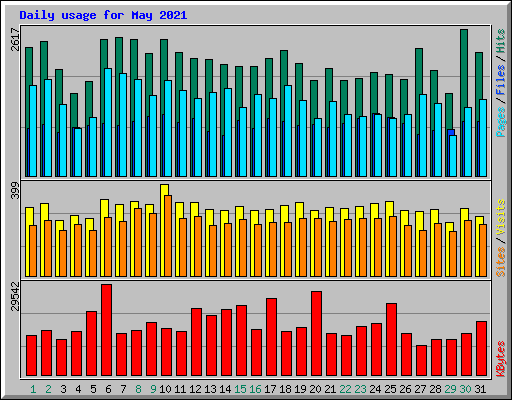Click day label "17" on the x-axis
The image size is (512, 400).
click(270, 389)
